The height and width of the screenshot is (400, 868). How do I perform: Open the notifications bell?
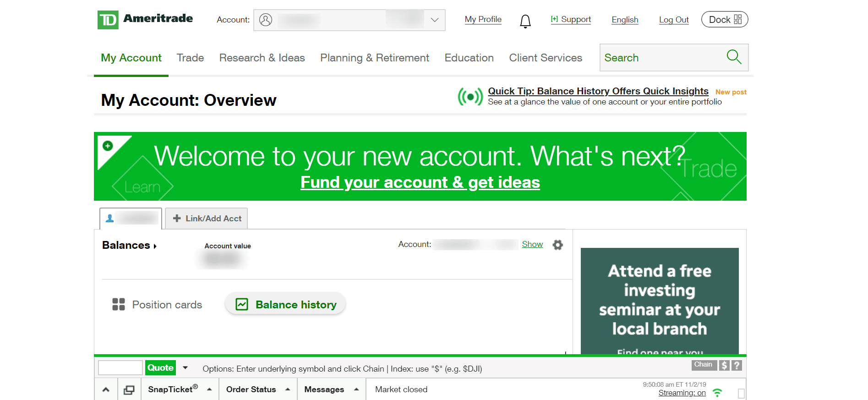pos(525,21)
